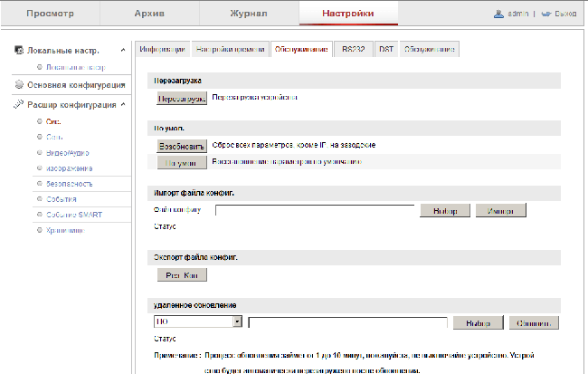Select Изображения in the sidebar
This screenshot has width=588, height=374.
tap(70, 168)
